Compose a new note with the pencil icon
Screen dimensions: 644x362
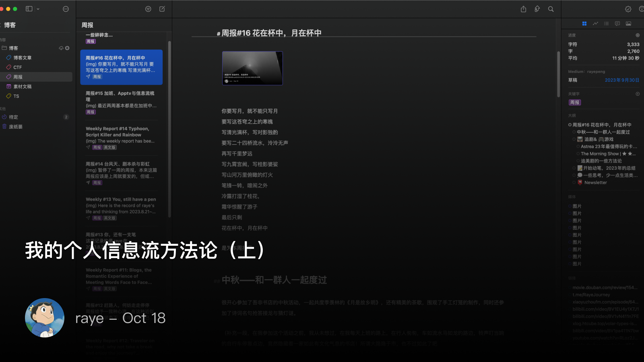pos(162,9)
